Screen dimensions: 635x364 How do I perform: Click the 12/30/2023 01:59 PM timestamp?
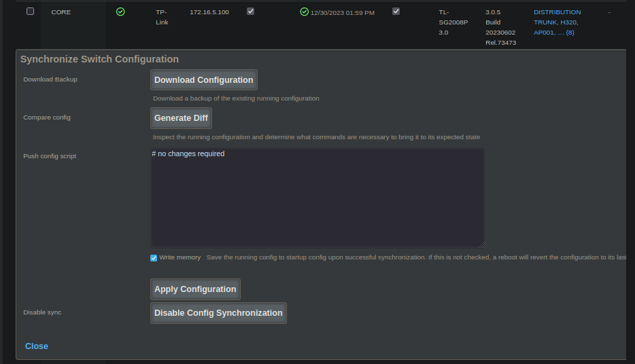(x=342, y=12)
